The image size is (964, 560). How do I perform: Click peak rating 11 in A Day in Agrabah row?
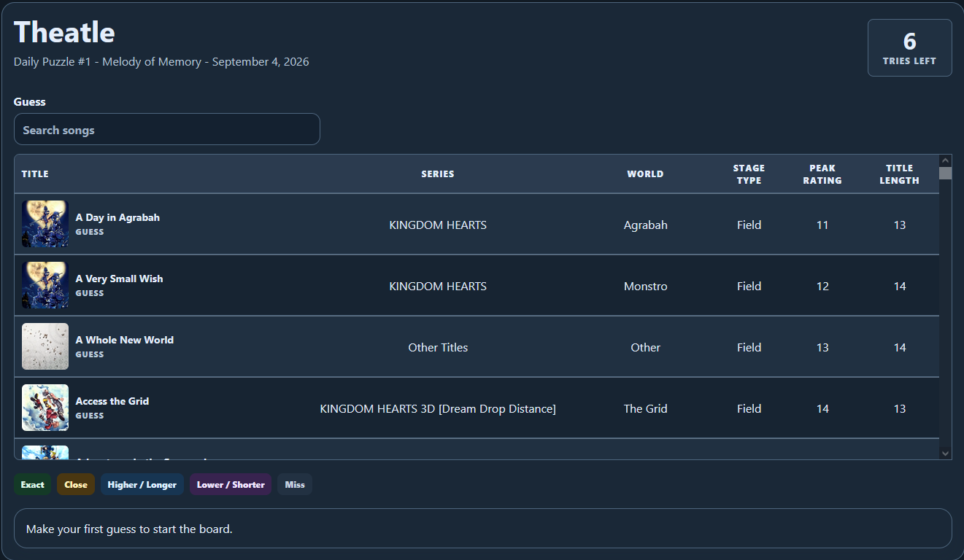[822, 225]
